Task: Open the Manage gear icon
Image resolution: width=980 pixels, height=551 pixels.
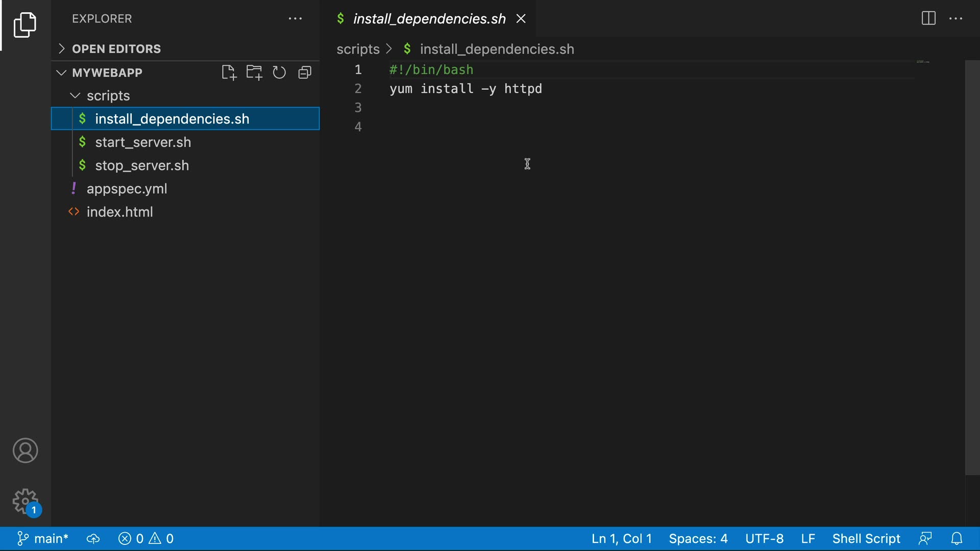Action: [x=25, y=502]
